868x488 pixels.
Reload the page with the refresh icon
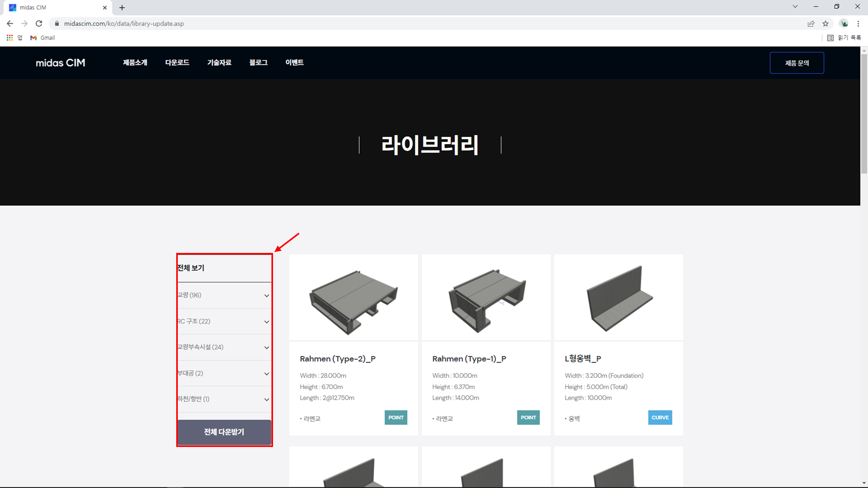[39, 24]
